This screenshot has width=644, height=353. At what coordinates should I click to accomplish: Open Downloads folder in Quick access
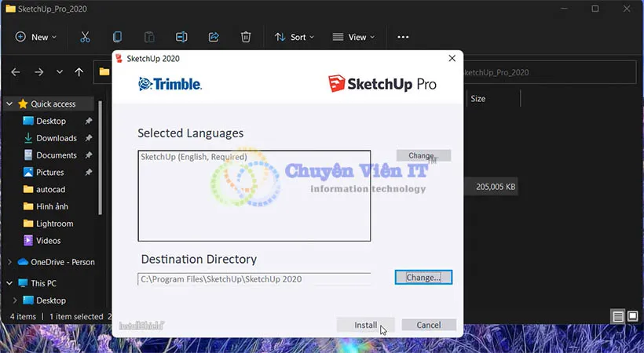point(56,138)
